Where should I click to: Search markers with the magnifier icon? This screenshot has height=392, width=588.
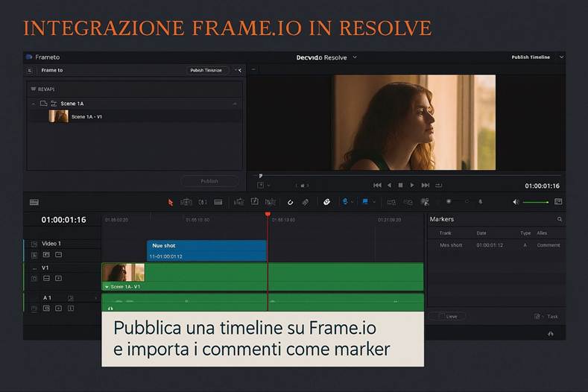coord(560,219)
